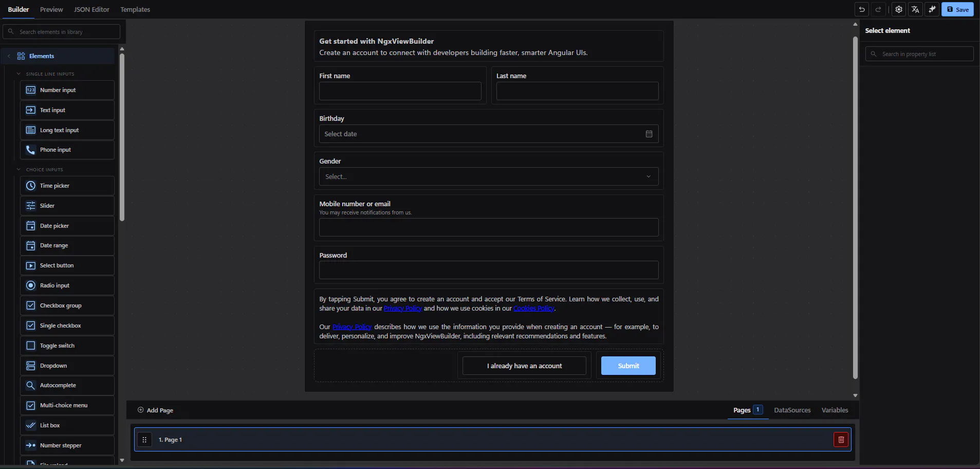
Task: Pick the Toggle switch element
Action: (67, 346)
